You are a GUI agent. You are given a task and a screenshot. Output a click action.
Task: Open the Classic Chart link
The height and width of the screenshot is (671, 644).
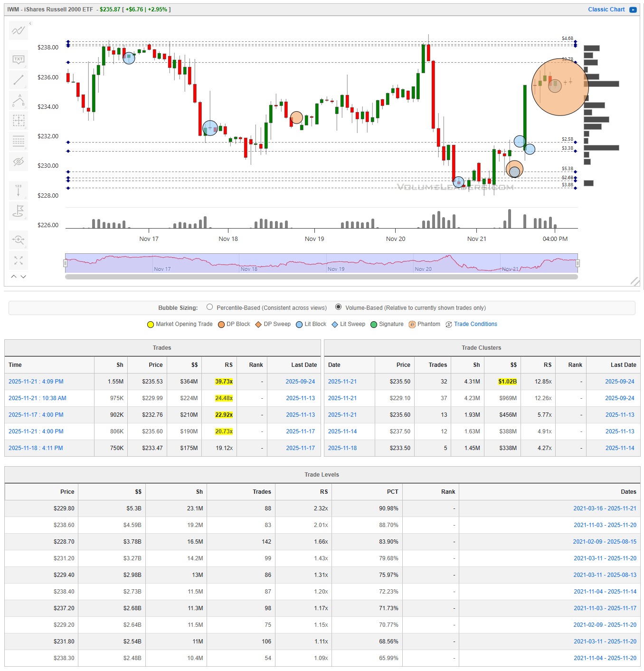[x=606, y=10]
